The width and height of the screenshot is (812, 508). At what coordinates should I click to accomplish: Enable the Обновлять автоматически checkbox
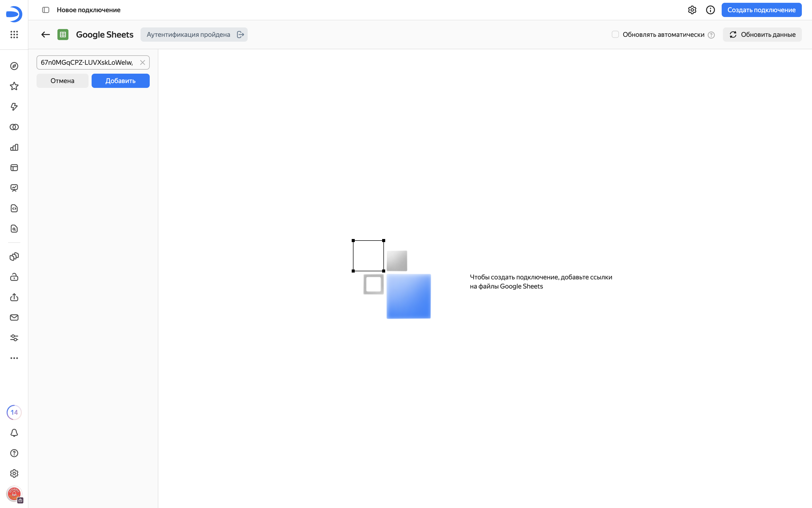pos(615,34)
